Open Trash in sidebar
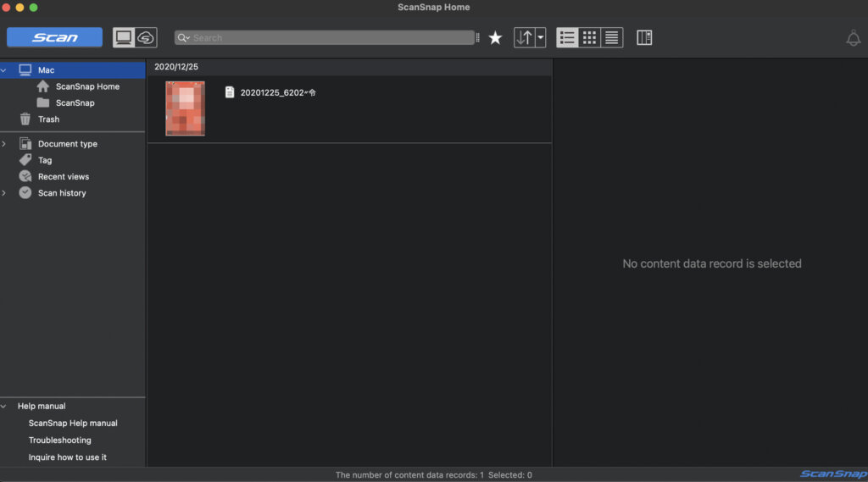Viewport: 868px width, 482px height. (48, 119)
